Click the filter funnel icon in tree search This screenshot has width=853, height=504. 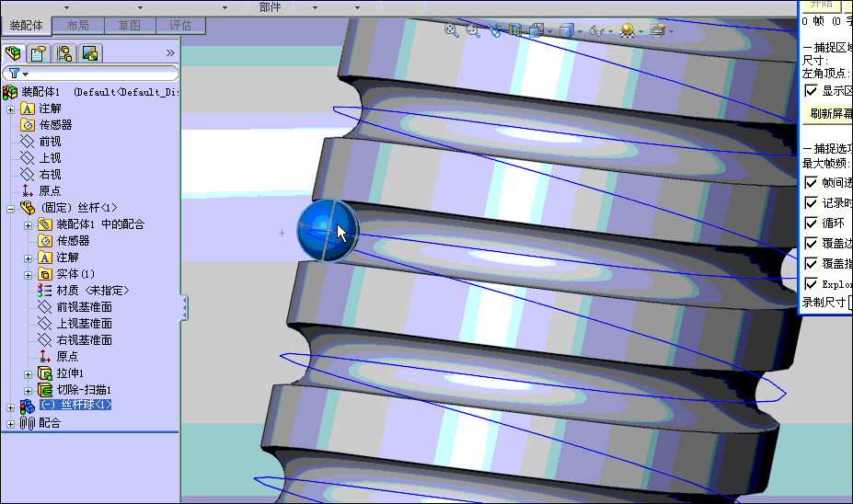[15, 73]
